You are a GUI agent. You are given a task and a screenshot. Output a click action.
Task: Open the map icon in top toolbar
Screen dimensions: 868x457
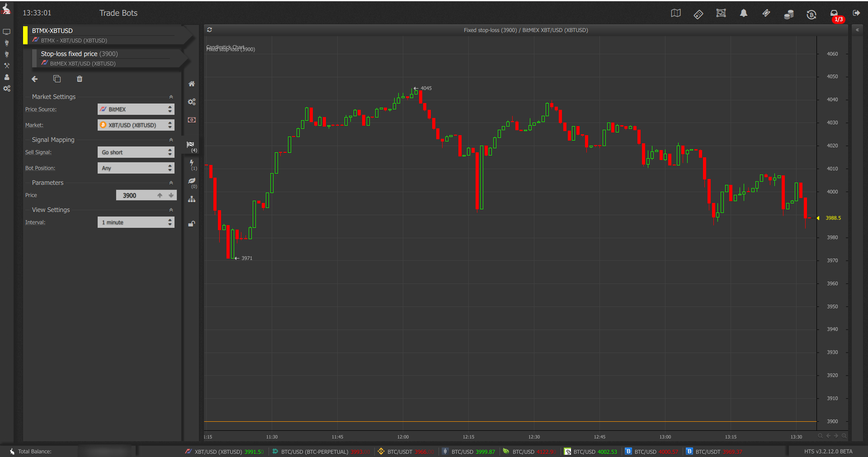[x=675, y=13]
